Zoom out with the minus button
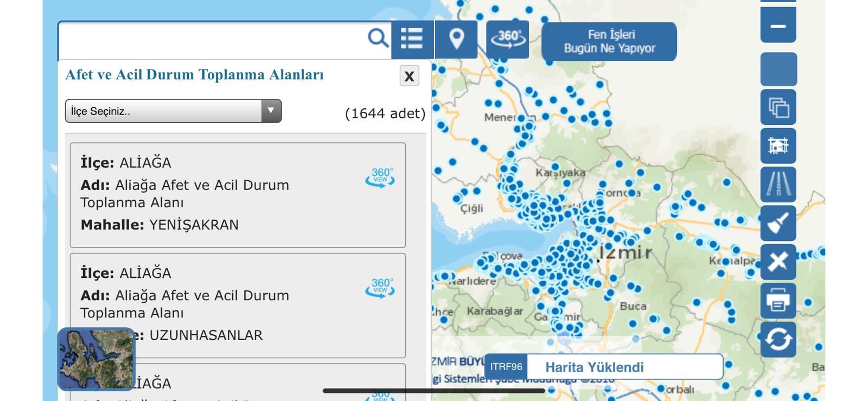The image size is (868, 401). 778,26
